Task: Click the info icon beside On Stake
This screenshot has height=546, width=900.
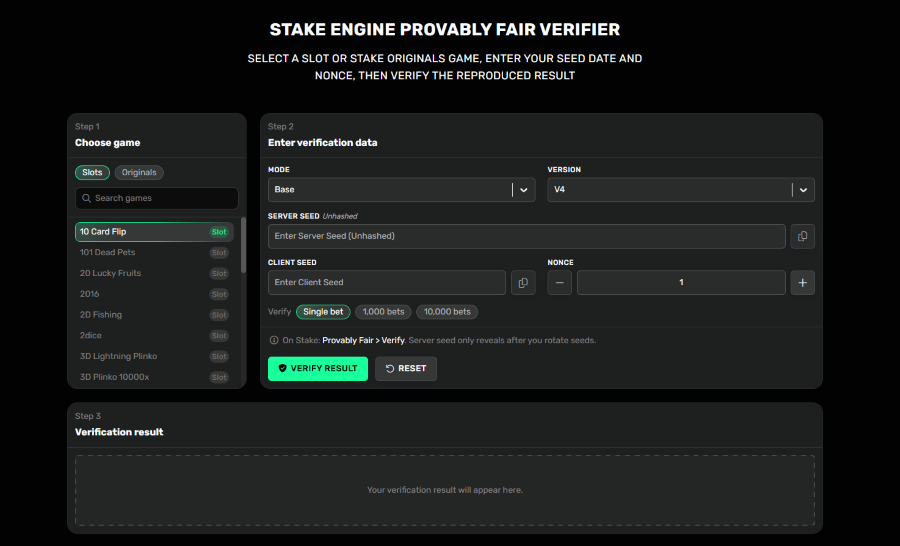Action: [x=274, y=340]
